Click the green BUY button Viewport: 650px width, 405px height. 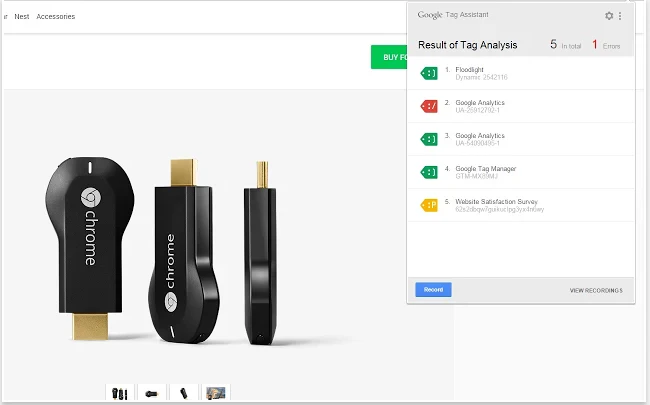pos(389,57)
